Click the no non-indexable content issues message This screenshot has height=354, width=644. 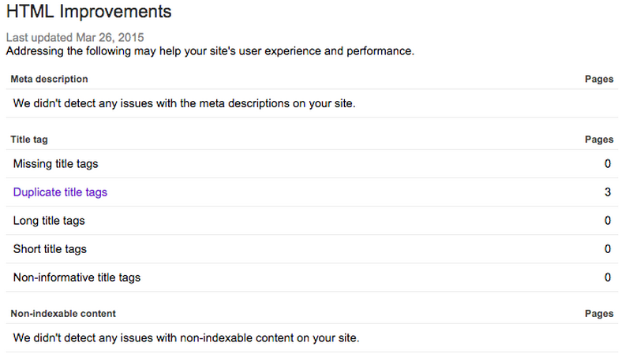(186, 338)
